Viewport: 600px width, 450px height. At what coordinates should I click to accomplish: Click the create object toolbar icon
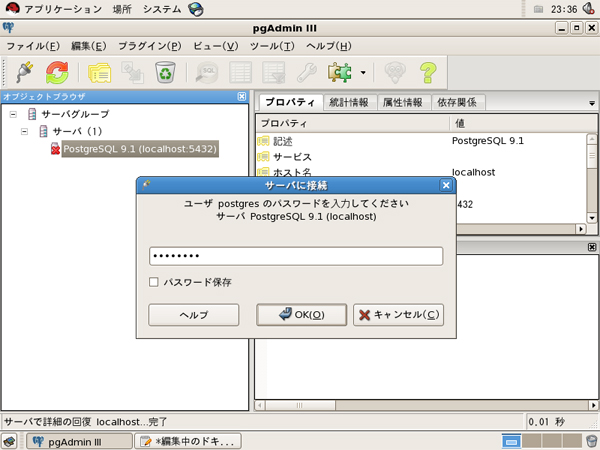point(132,72)
